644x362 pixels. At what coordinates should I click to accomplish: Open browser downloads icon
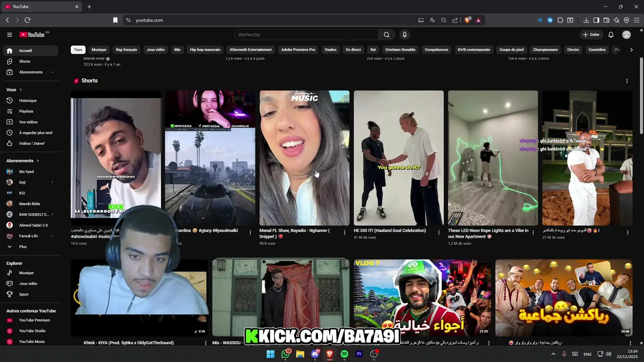click(586, 20)
